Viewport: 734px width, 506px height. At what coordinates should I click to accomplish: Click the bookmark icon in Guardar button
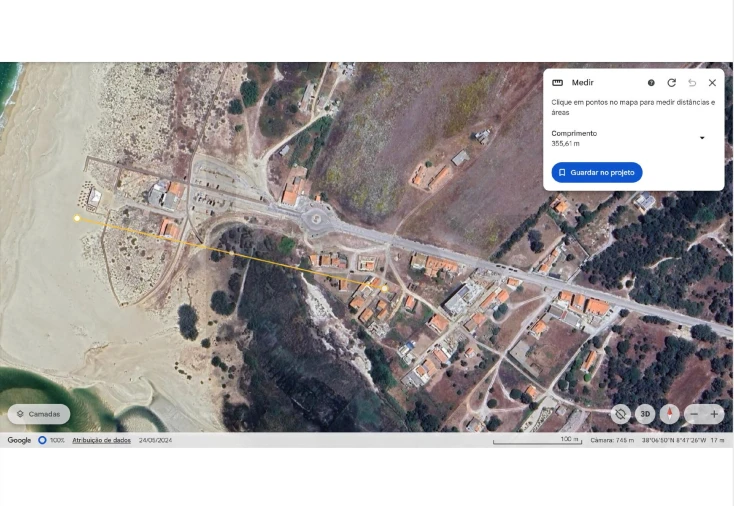point(562,173)
